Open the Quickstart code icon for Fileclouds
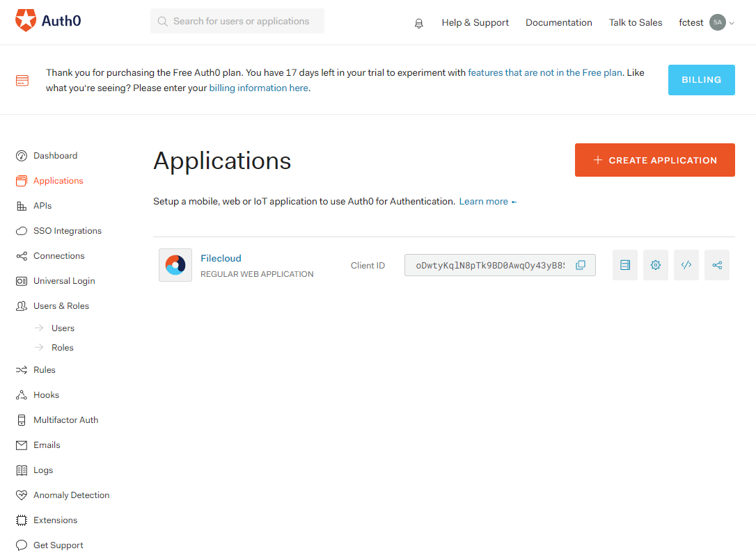756x560 pixels. click(x=686, y=265)
